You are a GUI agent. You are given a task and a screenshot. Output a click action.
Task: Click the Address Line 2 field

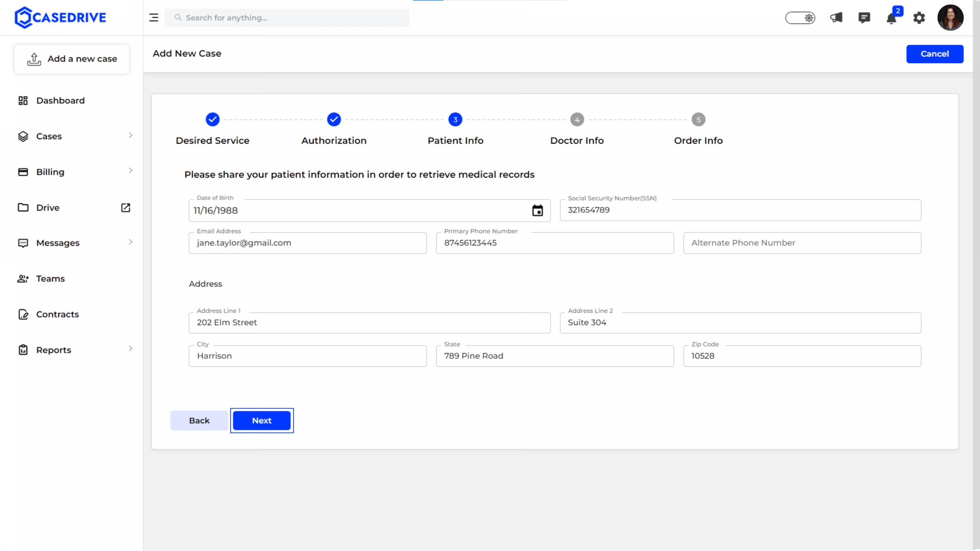tap(740, 323)
